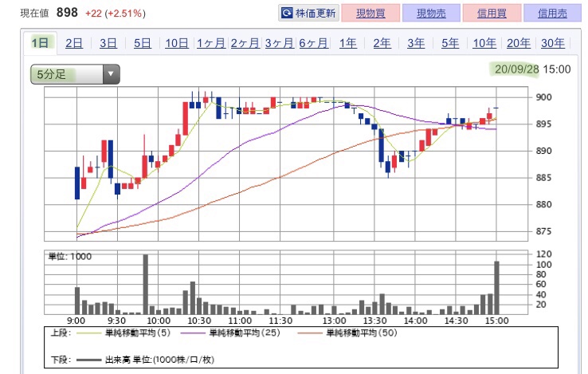
Task: Show the 1ヶ月 chart period
Action: 211,43
